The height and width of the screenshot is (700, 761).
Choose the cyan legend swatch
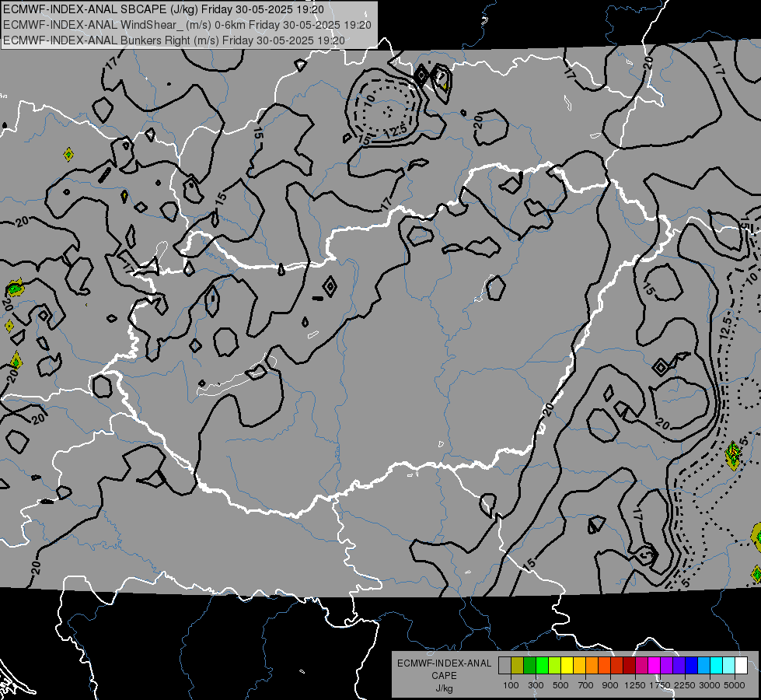point(717,666)
